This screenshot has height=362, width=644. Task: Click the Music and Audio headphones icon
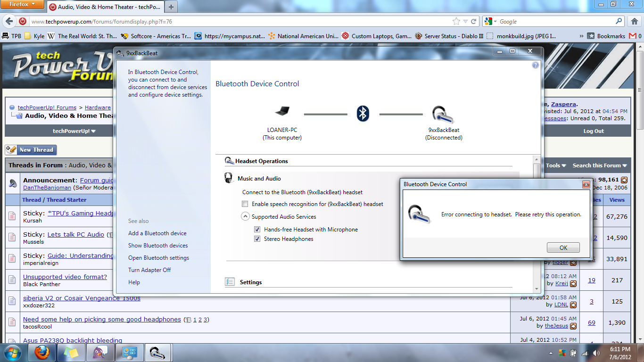click(x=229, y=178)
